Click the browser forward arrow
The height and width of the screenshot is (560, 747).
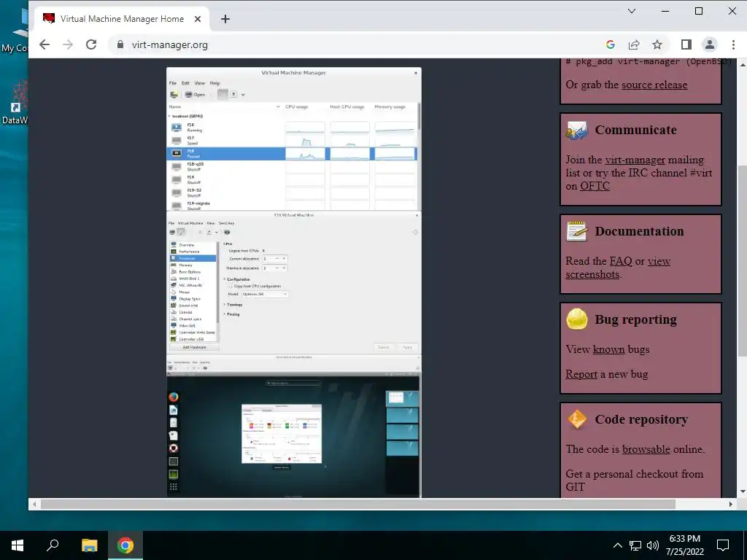[x=68, y=44]
